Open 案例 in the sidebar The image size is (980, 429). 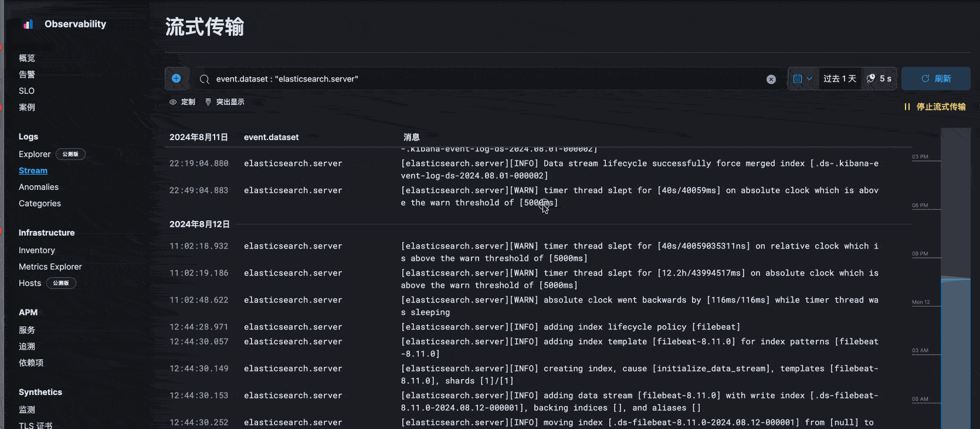[27, 107]
